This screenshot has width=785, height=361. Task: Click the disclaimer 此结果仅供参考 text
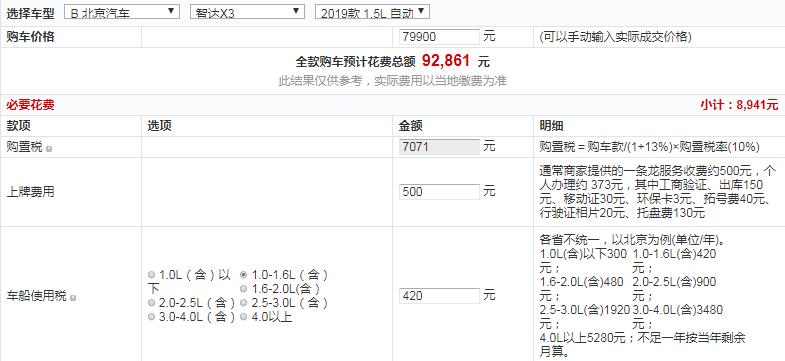tap(392, 81)
